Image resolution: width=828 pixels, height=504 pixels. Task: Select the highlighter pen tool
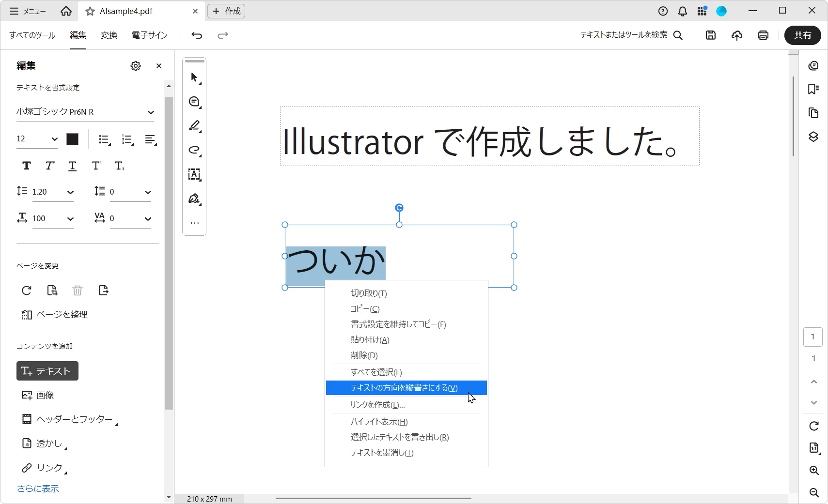194,126
